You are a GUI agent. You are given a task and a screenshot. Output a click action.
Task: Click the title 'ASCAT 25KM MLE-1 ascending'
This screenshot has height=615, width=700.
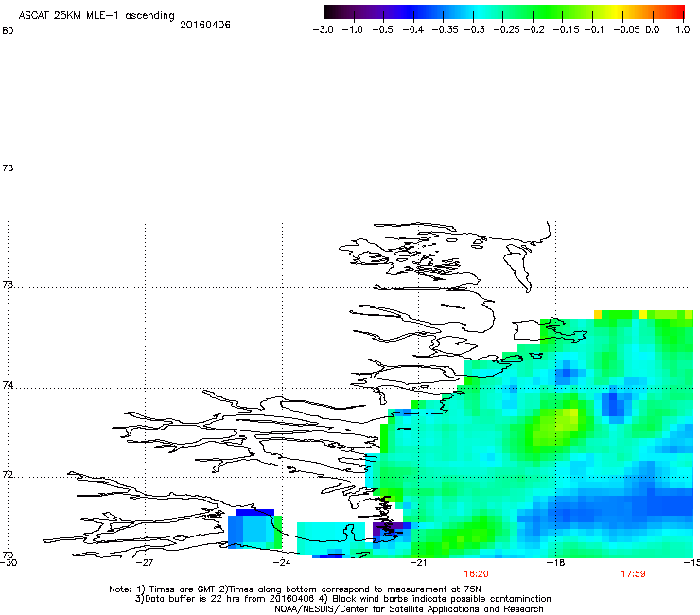click(x=96, y=15)
